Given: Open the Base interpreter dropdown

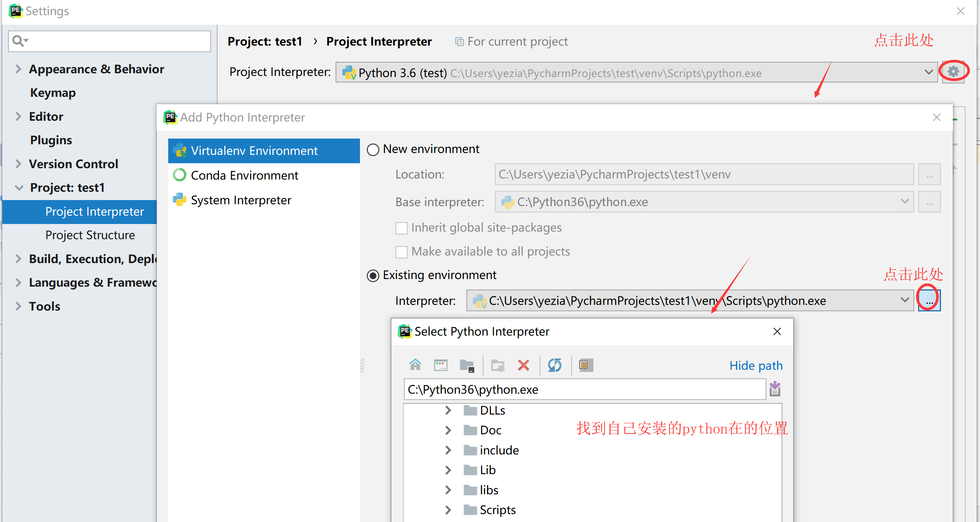Looking at the screenshot, I should tap(906, 201).
